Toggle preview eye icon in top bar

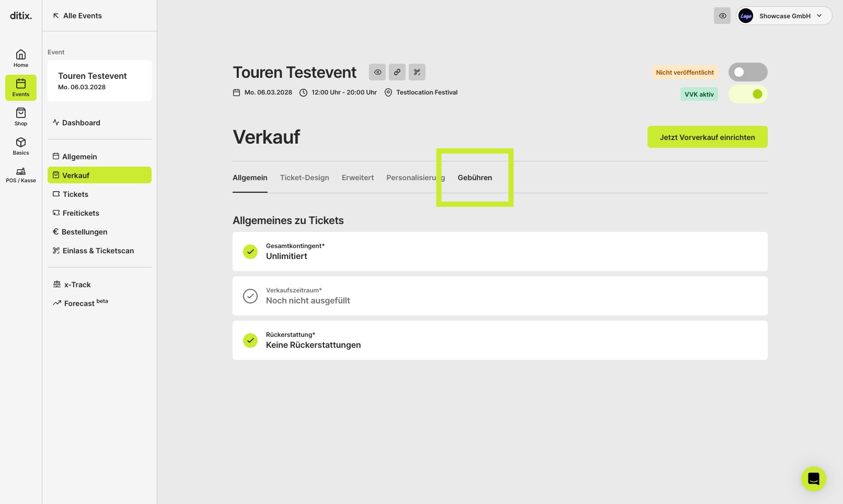[x=722, y=16]
